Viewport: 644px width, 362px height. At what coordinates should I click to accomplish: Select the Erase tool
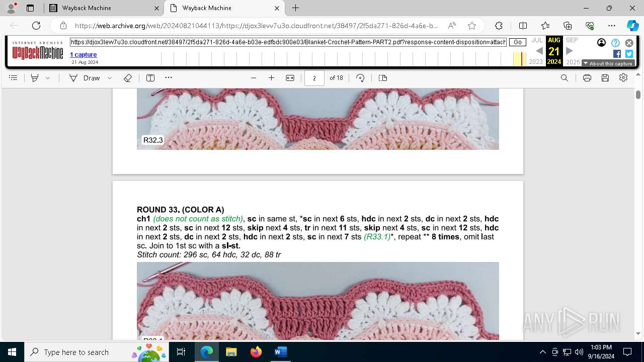(128, 78)
